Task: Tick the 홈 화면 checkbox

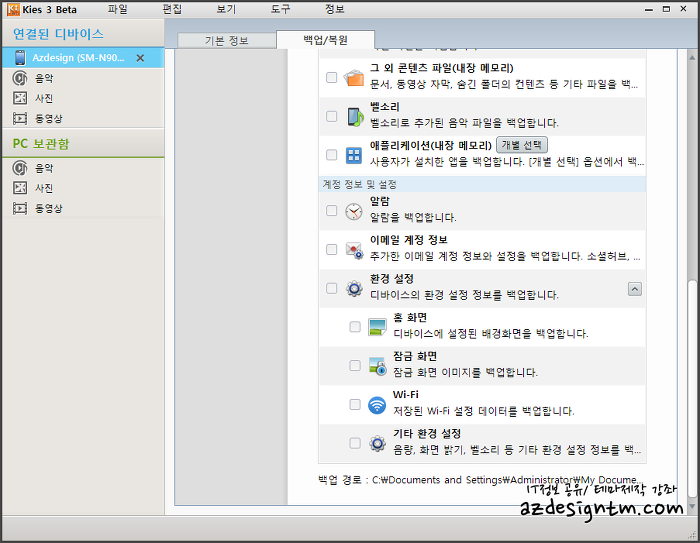Action: pyautogui.click(x=355, y=327)
